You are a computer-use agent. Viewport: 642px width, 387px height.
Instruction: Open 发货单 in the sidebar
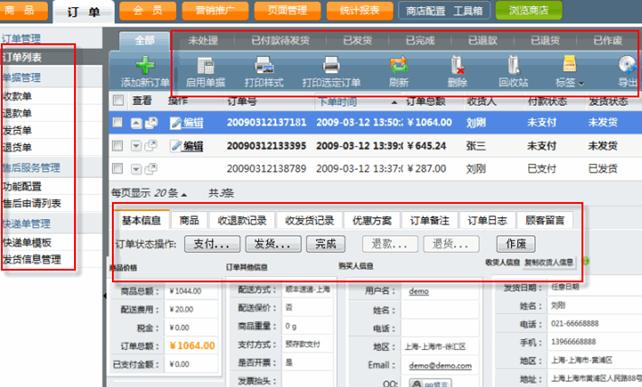click(18, 130)
